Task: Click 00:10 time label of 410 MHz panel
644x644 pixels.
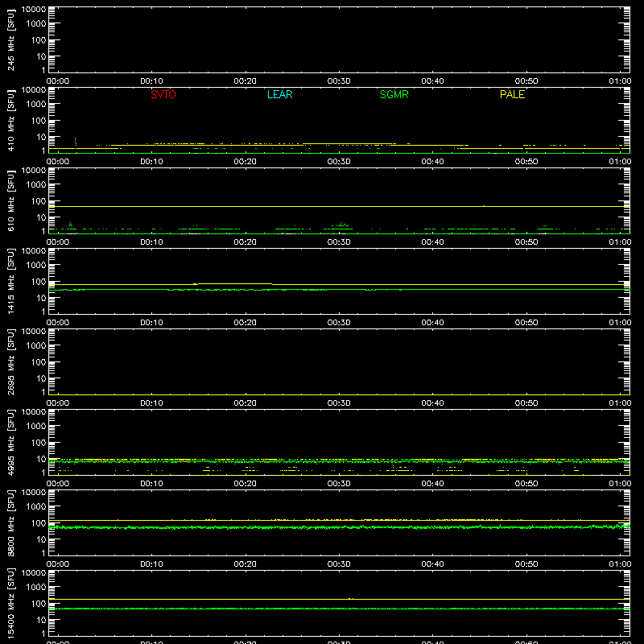Action: (x=151, y=162)
